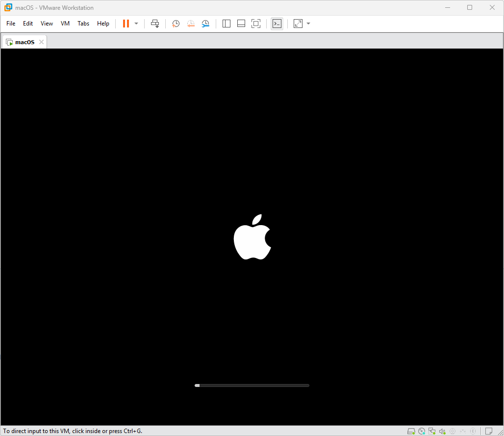Image resolution: width=504 pixels, height=436 pixels.
Task: Open the Help menu
Action: [x=103, y=24]
